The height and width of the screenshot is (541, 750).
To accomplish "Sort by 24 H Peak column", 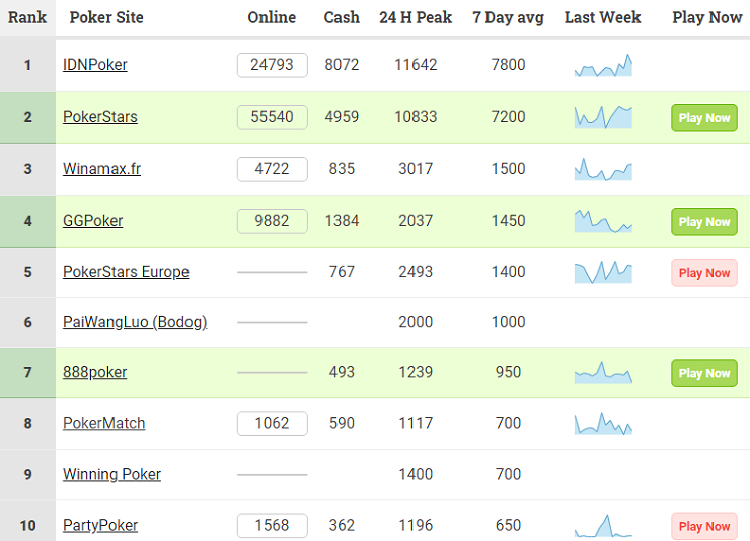I will (415, 17).
